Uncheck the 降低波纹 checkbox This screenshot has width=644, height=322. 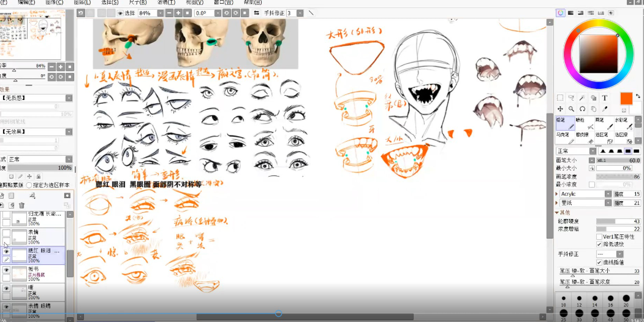coord(599,244)
